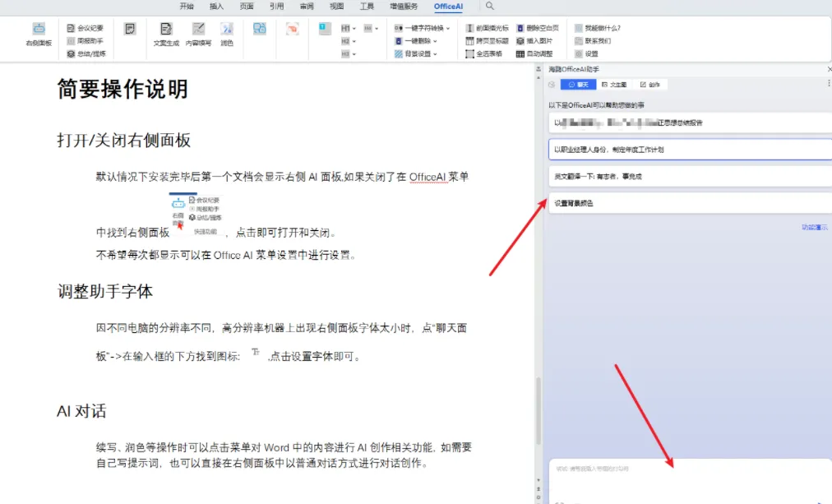Open 我能做什么? help item
Viewport: 832px width, 504px height.
(598, 28)
